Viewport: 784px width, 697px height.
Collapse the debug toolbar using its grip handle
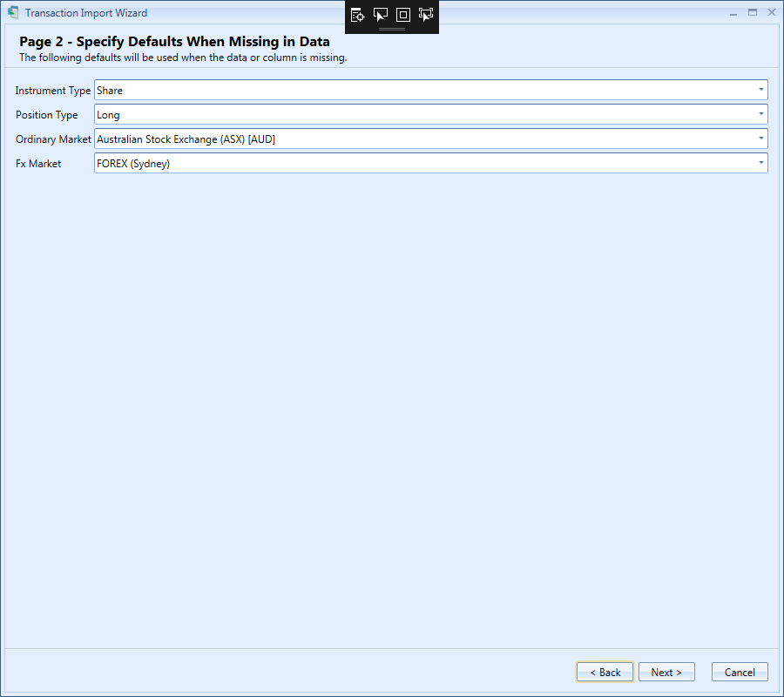[x=391, y=30]
